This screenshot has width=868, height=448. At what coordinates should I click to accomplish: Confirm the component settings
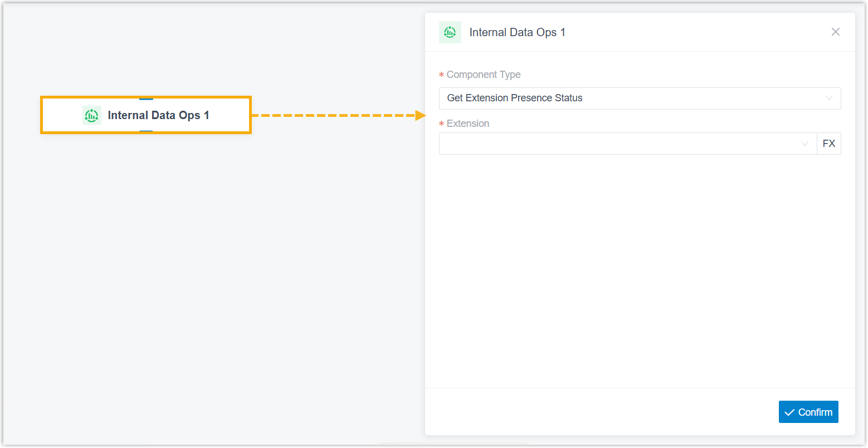pos(808,412)
